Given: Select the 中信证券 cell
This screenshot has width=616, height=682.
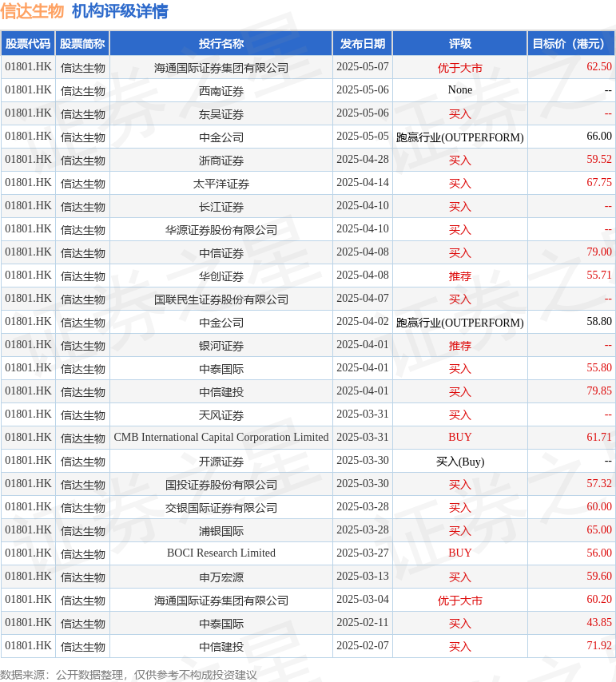Looking at the screenshot, I should coord(221,252).
